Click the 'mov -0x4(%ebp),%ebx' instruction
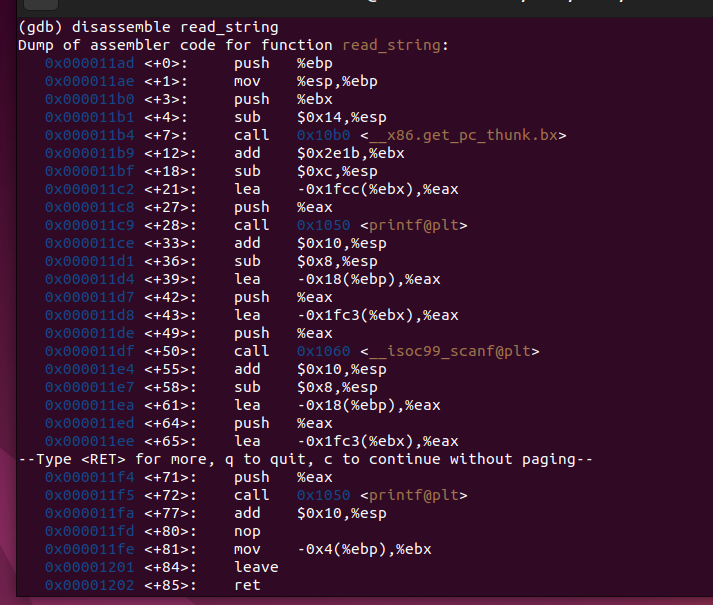 (332, 550)
